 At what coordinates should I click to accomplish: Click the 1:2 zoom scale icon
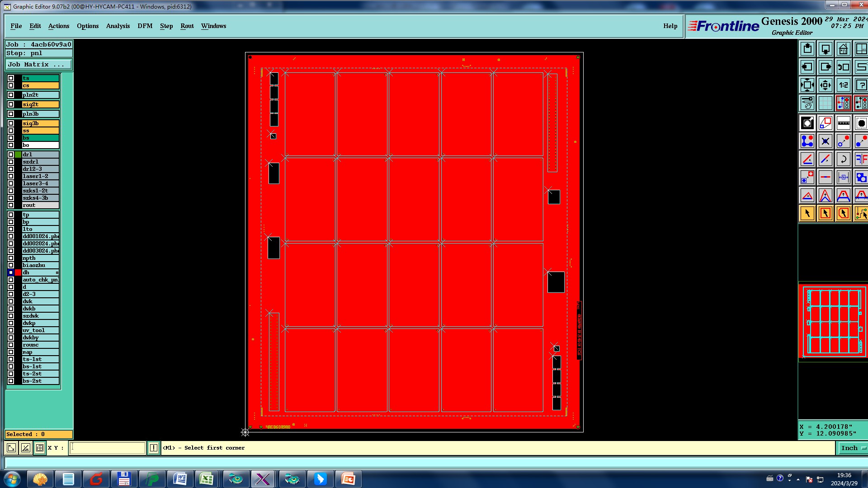pos(843,85)
